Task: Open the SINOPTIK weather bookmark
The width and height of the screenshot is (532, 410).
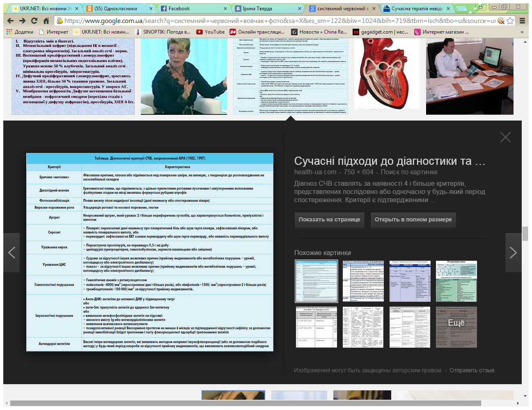Action: coord(163,32)
